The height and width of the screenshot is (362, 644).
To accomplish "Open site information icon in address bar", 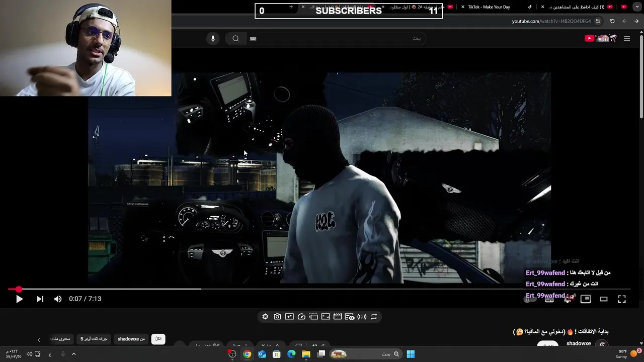I will (x=598, y=21).
